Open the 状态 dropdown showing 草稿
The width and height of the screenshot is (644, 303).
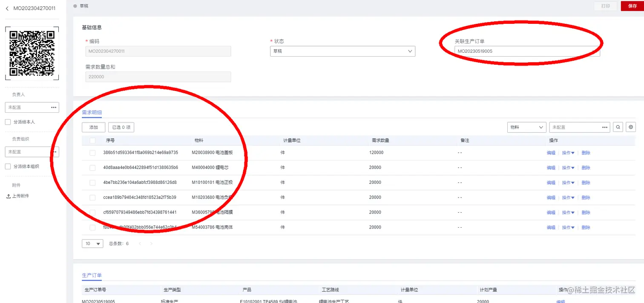[342, 51]
